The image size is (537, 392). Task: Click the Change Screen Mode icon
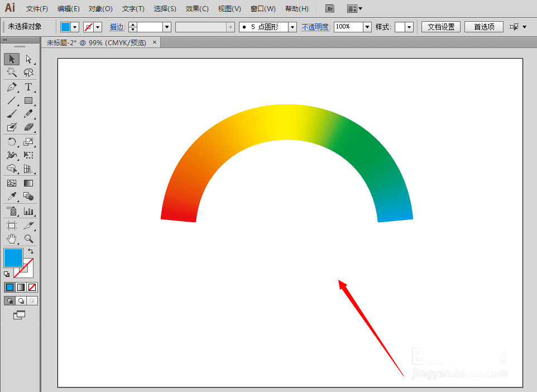[x=19, y=315]
